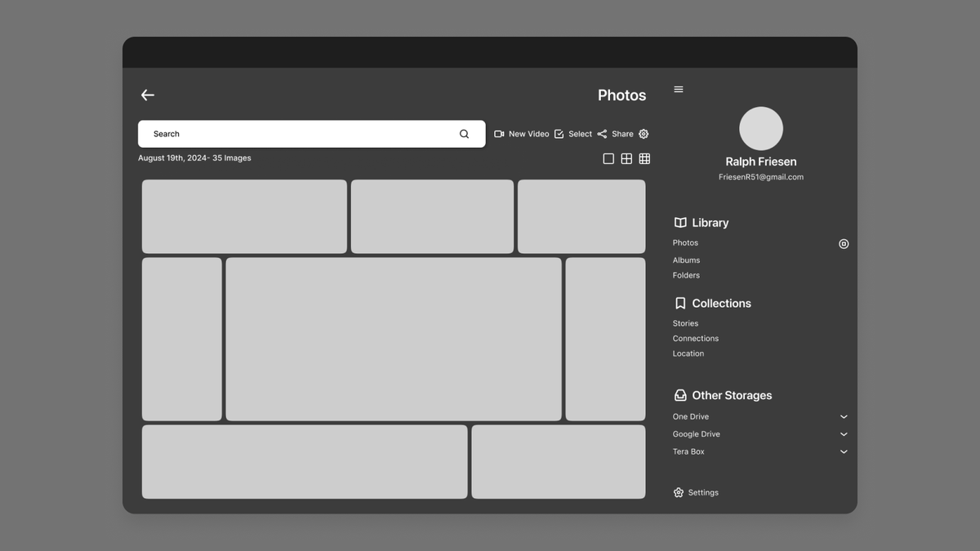
Task: Expand the One Drive chevron
Action: pos(844,416)
